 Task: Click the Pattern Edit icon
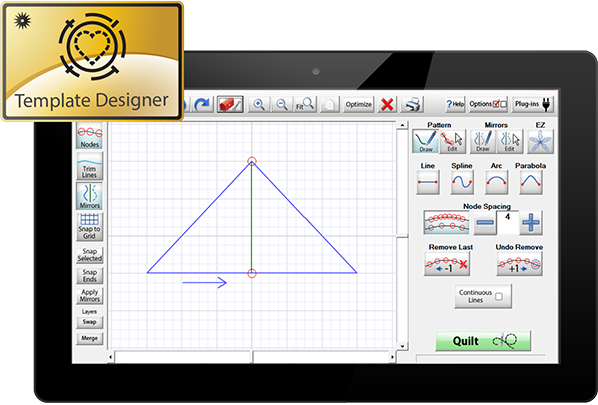452,141
